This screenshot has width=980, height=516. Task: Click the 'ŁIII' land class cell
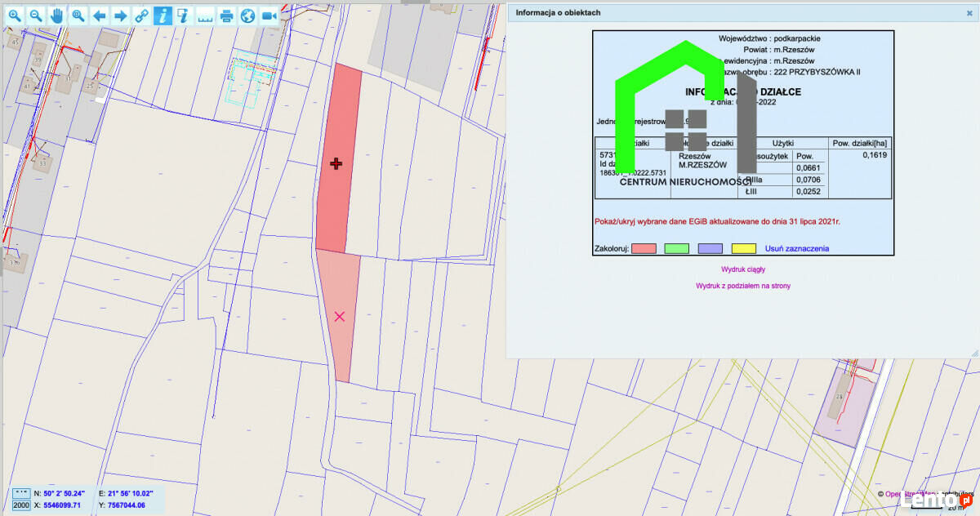point(752,192)
